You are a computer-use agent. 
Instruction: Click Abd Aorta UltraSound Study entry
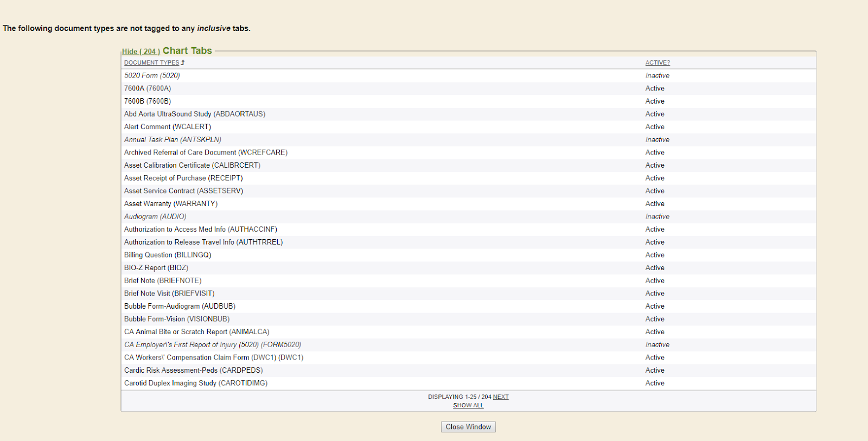point(195,114)
